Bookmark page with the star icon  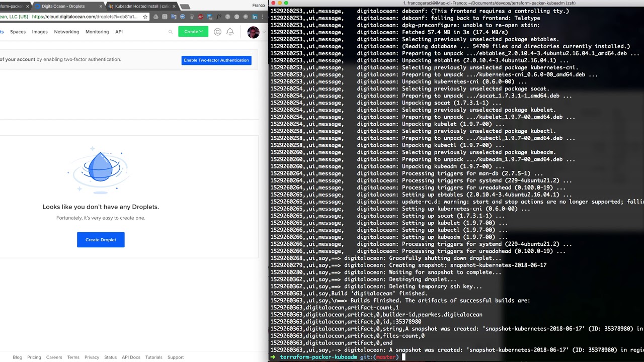coord(145,17)
